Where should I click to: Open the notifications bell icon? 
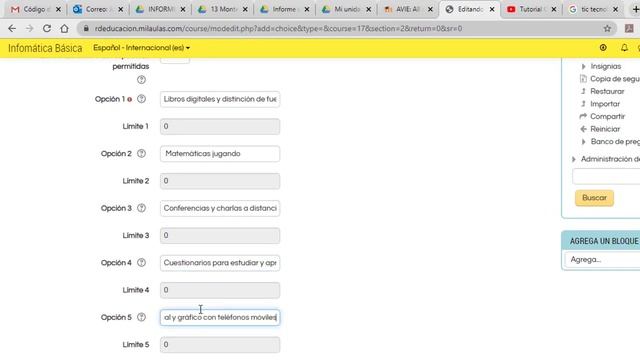tap(624, 48)
